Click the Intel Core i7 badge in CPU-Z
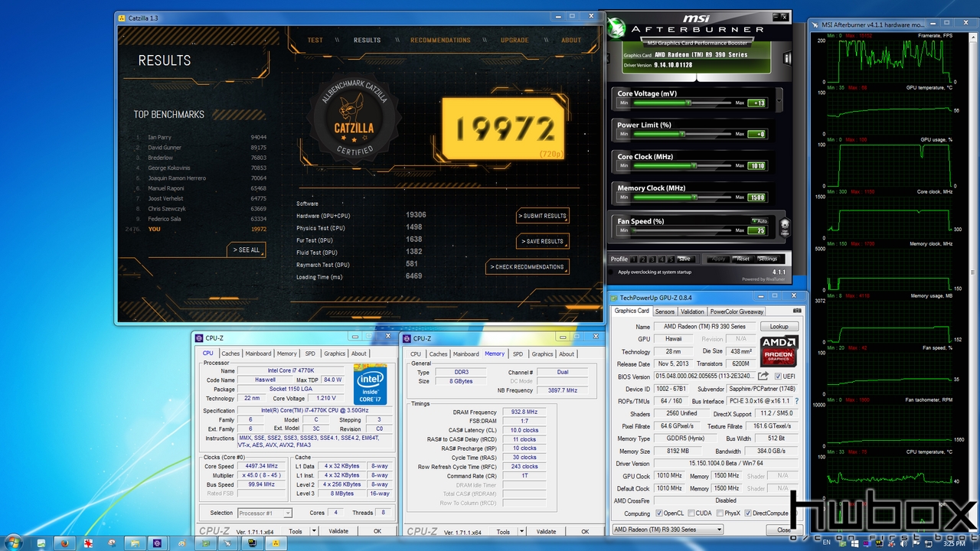This screenshot has height=551, width=980. 370,385
